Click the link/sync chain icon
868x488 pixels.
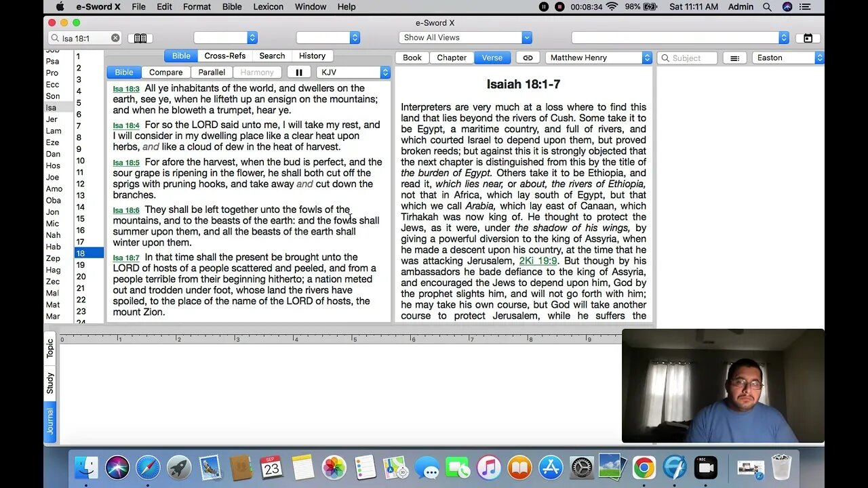(x=528, y=58)
